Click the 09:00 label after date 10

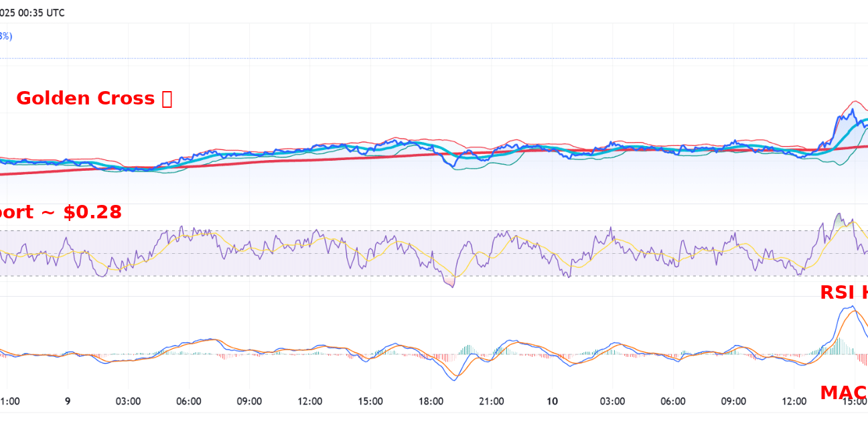coord(733,401)
